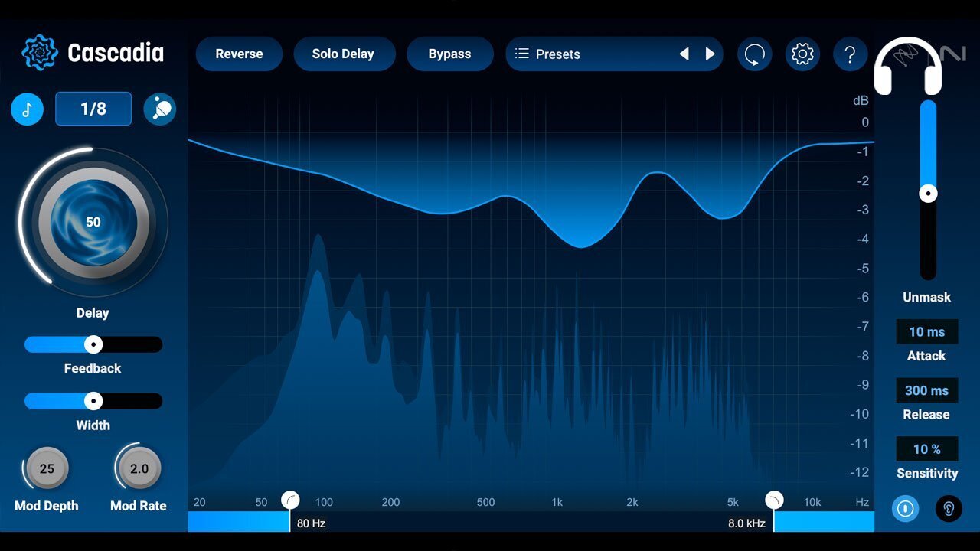
Task: Click the high-cut filter handle at 8.0 kHz
Action: [x=774, y=500]
